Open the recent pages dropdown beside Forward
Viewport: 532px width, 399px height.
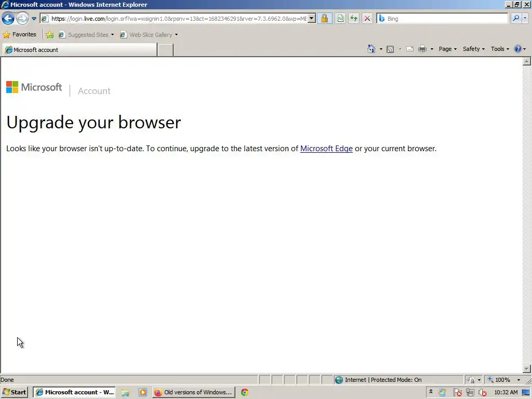pyautogui.click(x=34, y=19)
